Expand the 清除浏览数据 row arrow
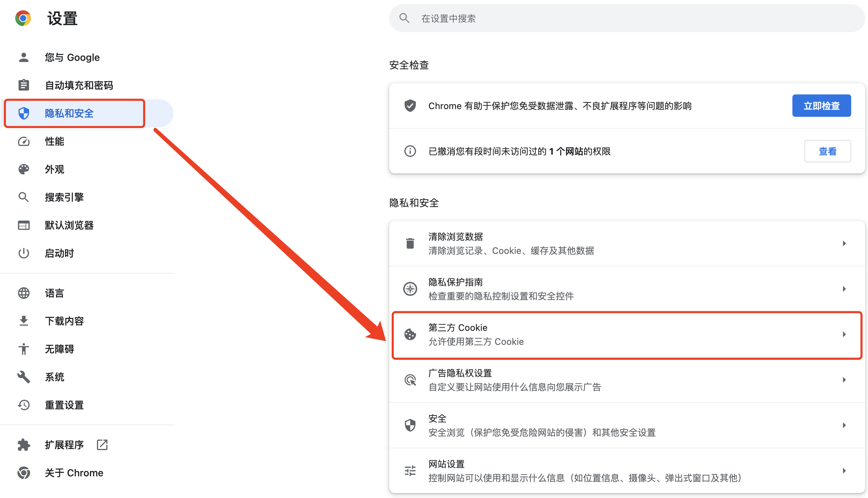 coord(844,243)
